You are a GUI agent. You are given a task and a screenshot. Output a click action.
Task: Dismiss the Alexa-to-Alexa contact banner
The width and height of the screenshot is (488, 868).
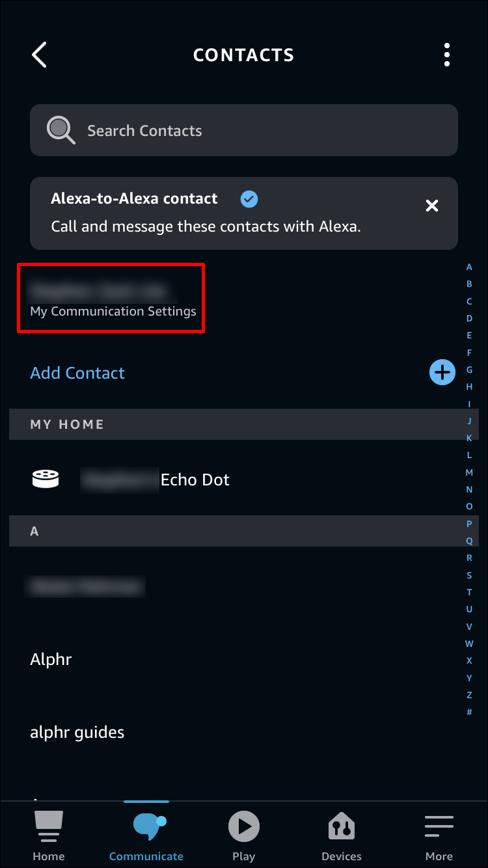tap(431, 206)
